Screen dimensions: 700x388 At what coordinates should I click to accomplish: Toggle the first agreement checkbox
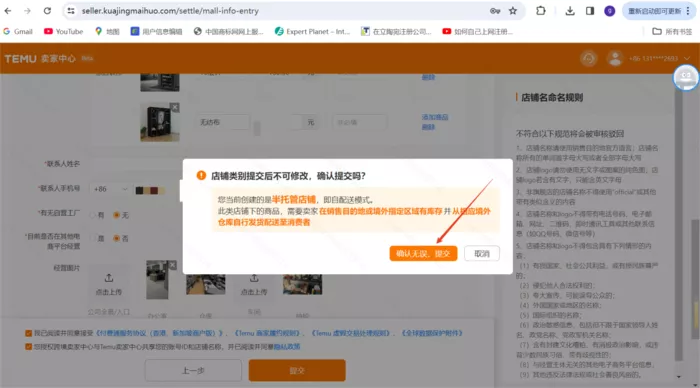(29, 333)
